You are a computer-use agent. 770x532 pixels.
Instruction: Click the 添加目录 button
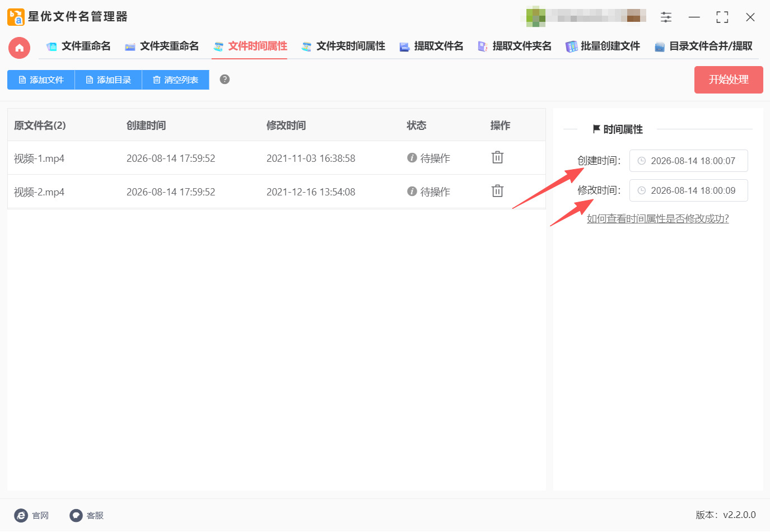(108, 80)
